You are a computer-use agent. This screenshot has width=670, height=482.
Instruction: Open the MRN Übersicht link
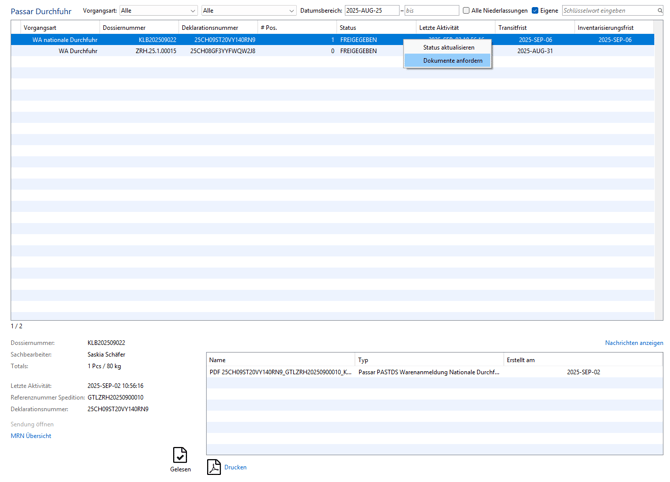31,436
